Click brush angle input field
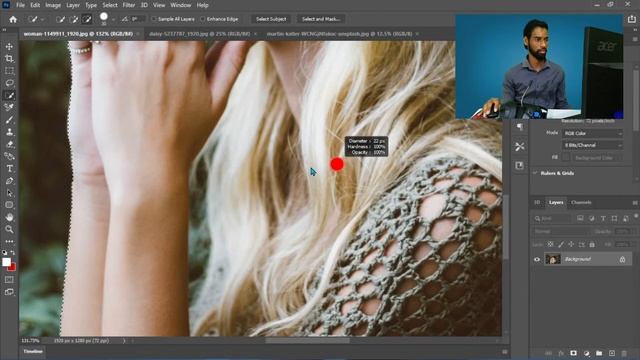 click(x=138, y=19)
